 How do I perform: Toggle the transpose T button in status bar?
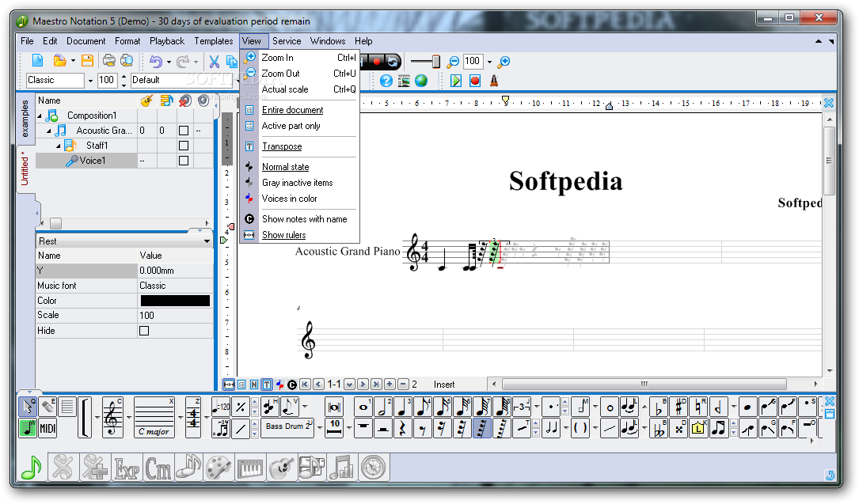267,385
